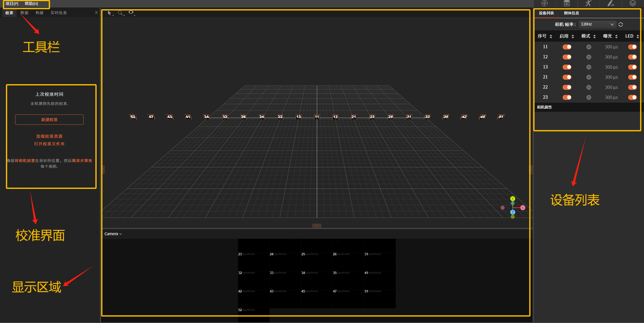The image size is (644, 323).
Task: Disable camera 11 enable toggle
Action: pyautogui.click(x=567, y=47)
